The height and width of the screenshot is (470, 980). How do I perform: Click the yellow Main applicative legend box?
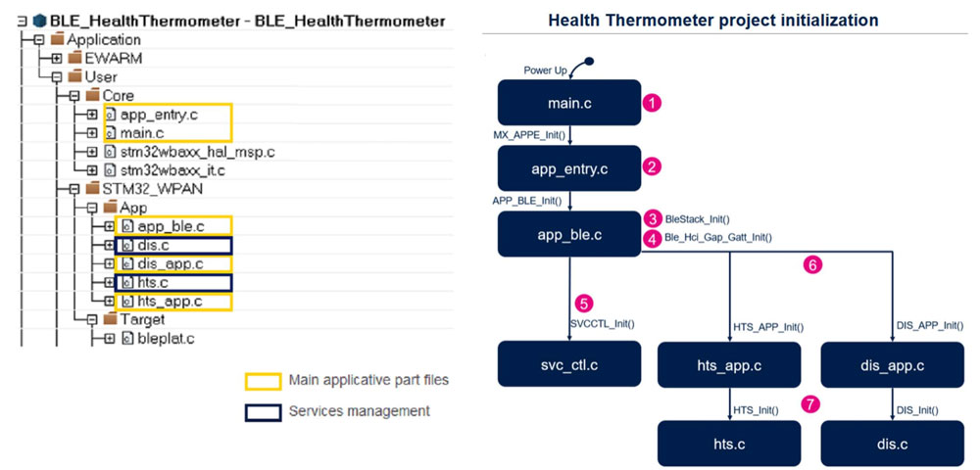point(263,381)
